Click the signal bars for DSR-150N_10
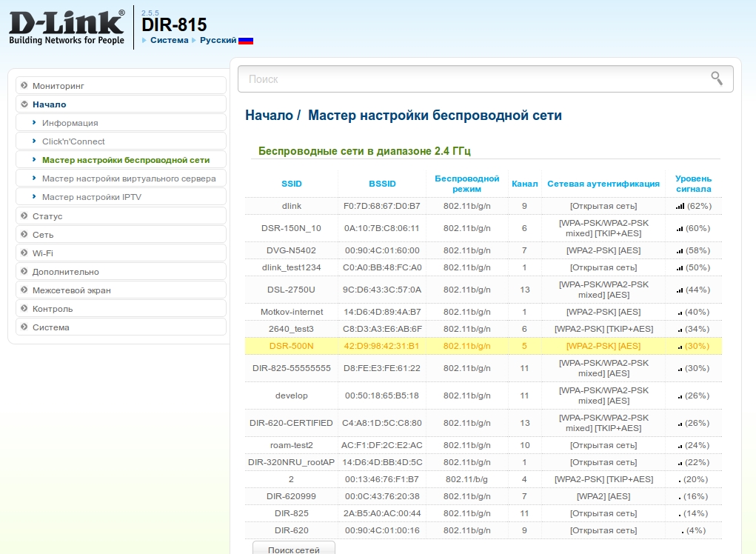The image size is (756, 554). click(x=680, y=228)
